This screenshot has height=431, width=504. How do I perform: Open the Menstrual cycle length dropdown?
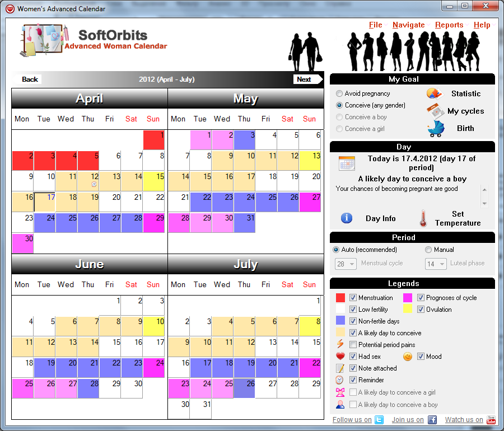click(x=346, y=264)
